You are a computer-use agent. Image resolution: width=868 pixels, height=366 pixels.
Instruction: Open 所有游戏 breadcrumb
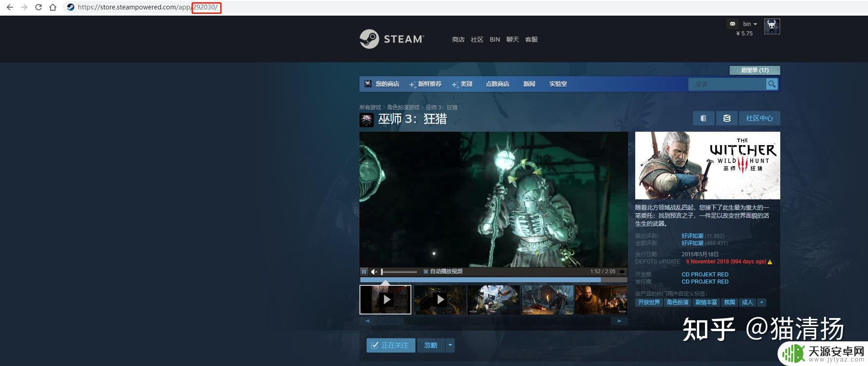(370, 108)
